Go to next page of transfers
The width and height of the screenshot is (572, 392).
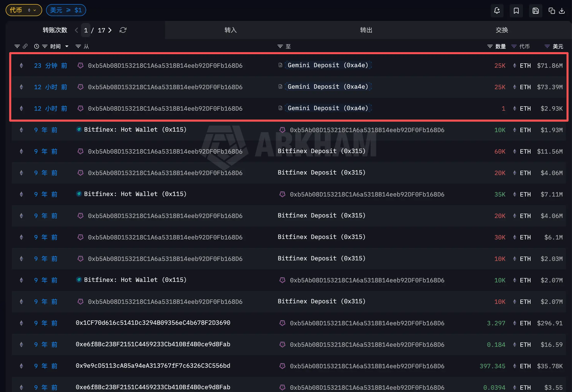point(110,30)
